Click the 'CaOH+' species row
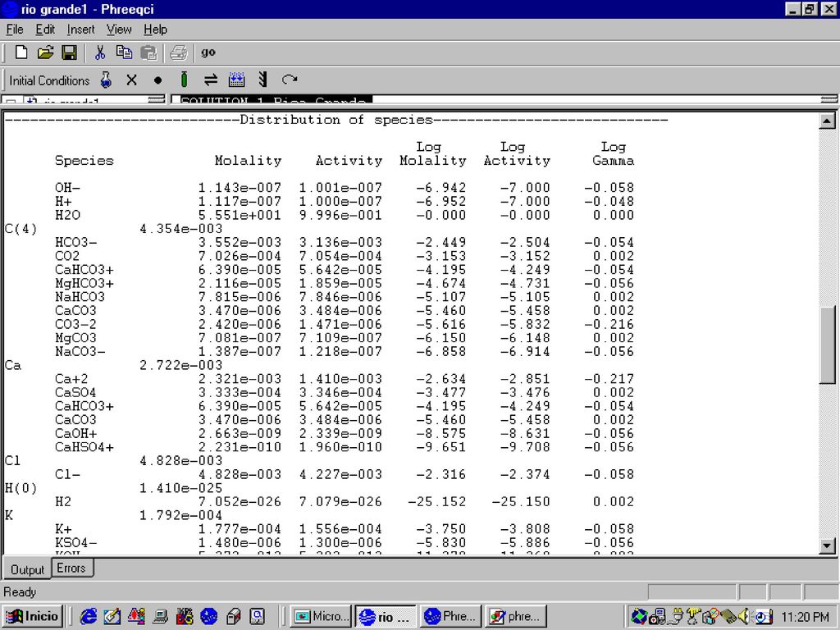Image resolution: width=840 pixels, height=630 pixels. (x=344, y=434)
